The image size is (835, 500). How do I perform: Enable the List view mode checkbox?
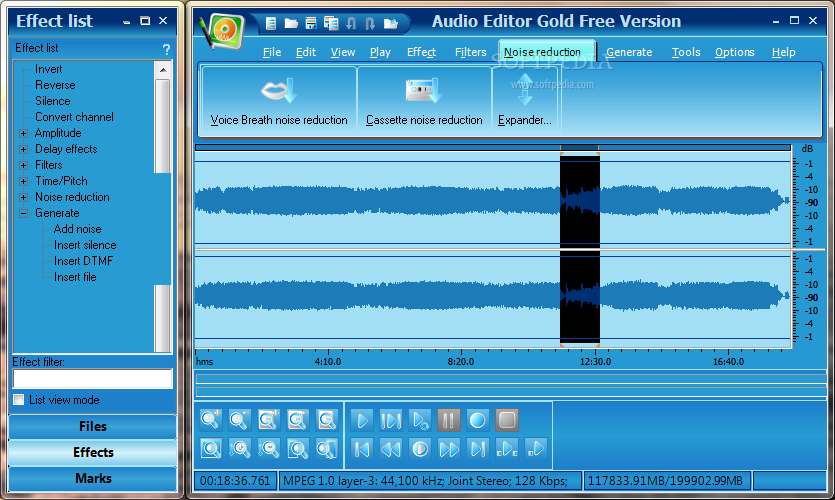tap(19, 399)
